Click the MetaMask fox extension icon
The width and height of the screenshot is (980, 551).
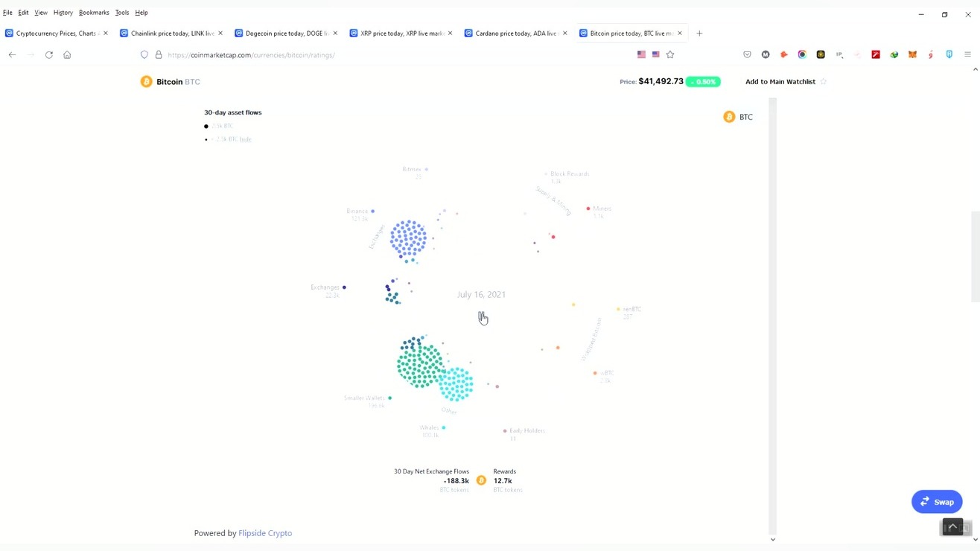[912, 54]
